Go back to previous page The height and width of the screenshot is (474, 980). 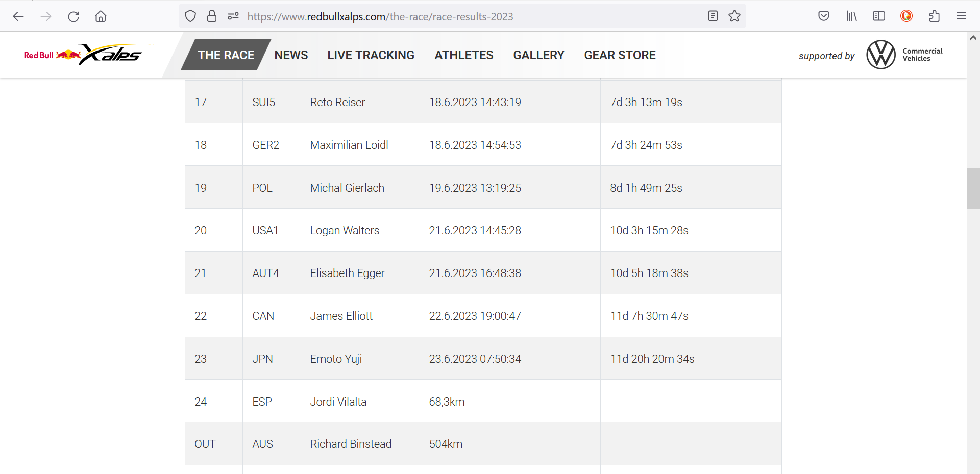tap(18, 16)
